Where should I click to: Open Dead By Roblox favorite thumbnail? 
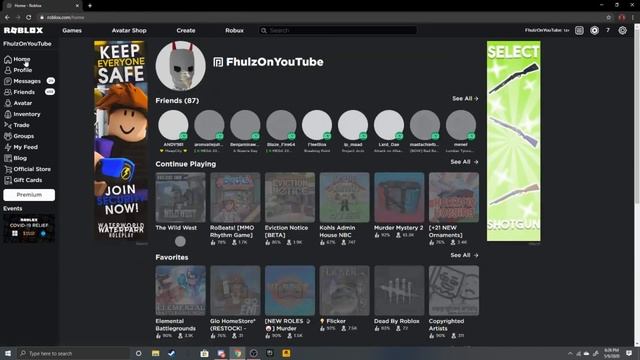coord(399,291)
